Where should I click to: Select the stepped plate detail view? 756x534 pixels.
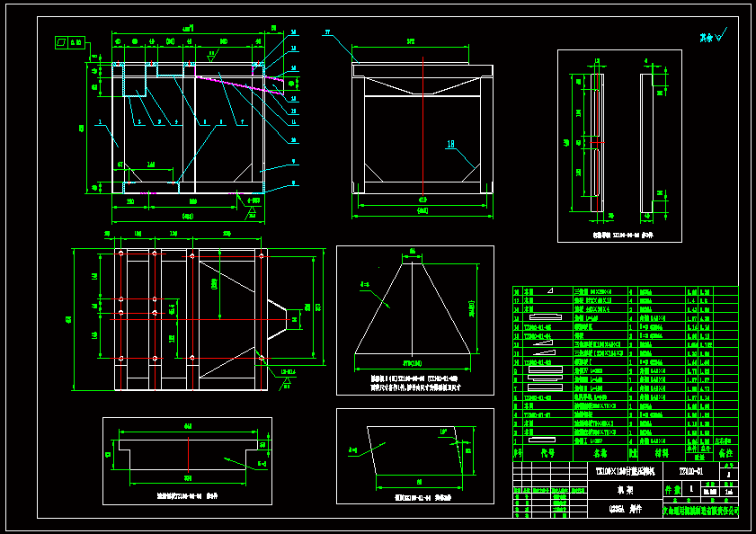click(187, 461)
